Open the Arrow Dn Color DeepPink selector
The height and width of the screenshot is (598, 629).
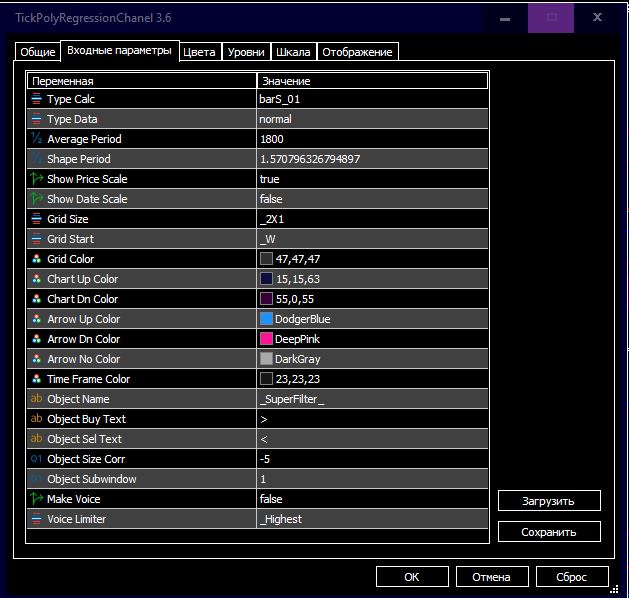[x=372, y=339]
